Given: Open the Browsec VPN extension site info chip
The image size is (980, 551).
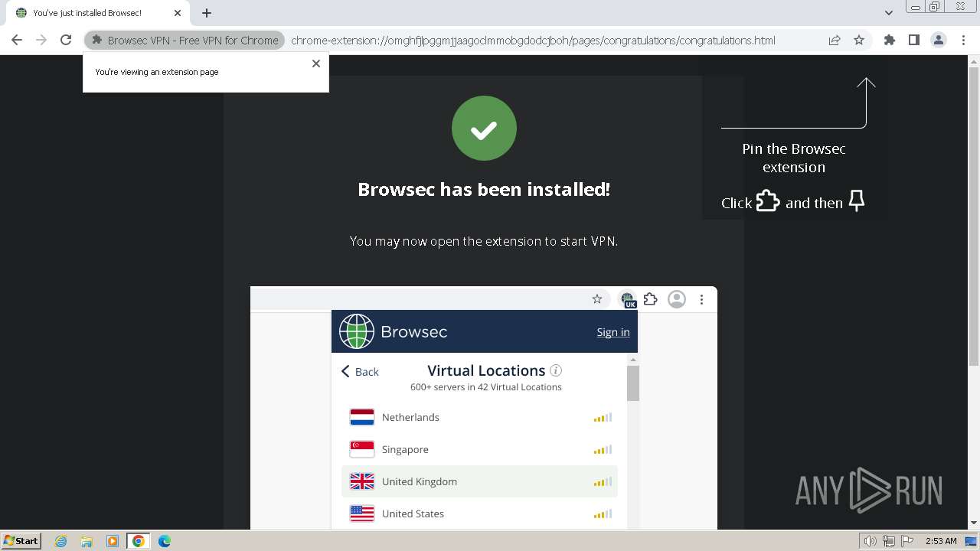Looking at the screenshot, I should coord(185,40).
